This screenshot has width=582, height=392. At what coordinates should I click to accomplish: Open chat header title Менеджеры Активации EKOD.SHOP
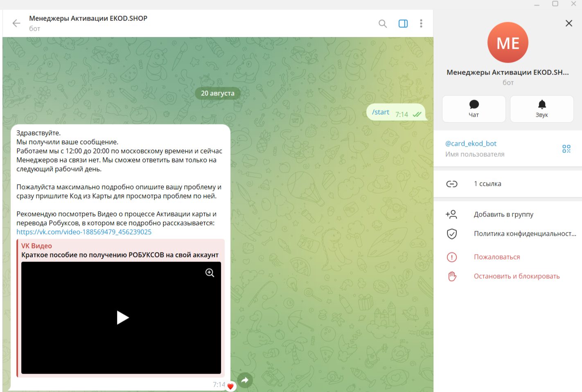point(88,18)
